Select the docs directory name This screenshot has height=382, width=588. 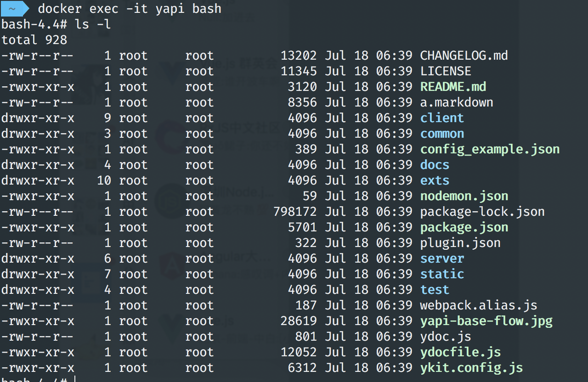point(435,165)
